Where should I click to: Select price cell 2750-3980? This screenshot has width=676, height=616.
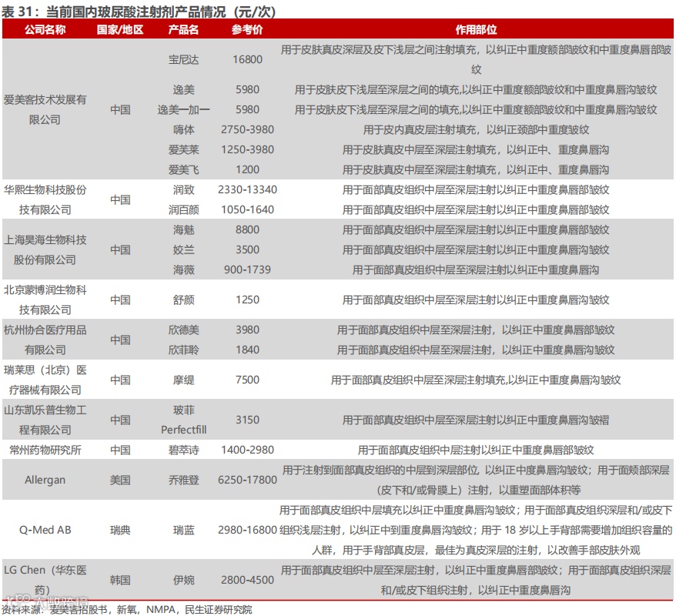[247, 129]
